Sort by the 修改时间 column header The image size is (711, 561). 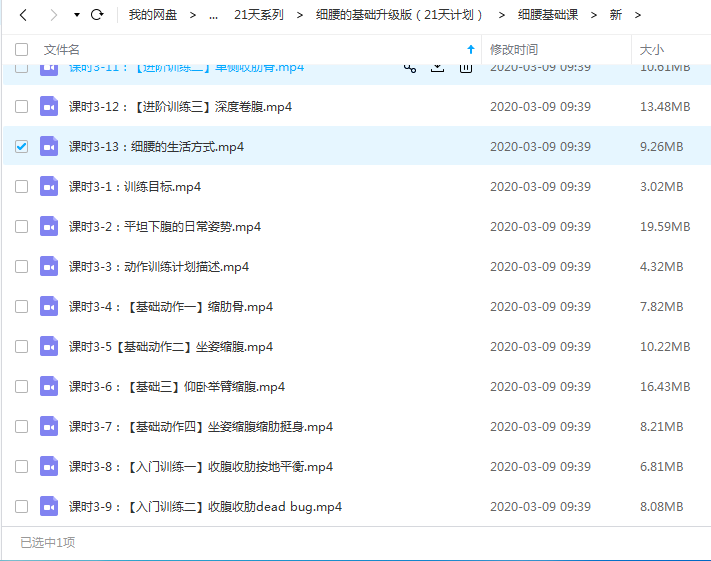[x=514, y=49]
